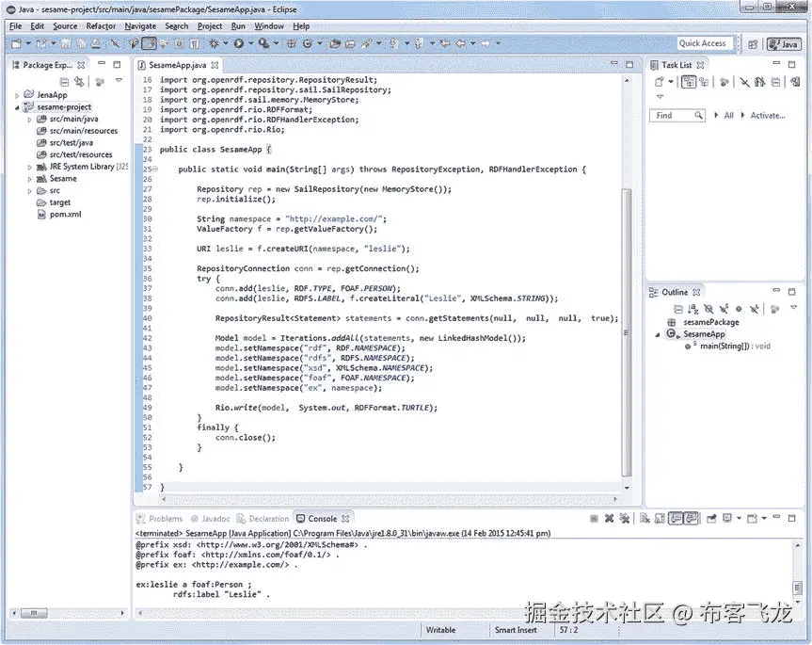Click the Activate link in Task List
This screenshot has height=645, width=812.
pyautogui.click(x=768, y=115)
